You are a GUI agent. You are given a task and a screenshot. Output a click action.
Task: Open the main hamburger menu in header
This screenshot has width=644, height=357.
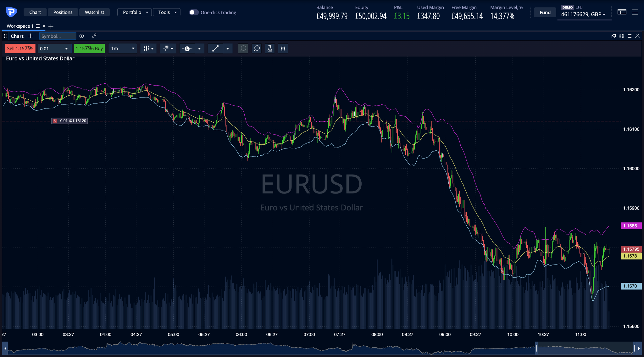pos(635,12)
